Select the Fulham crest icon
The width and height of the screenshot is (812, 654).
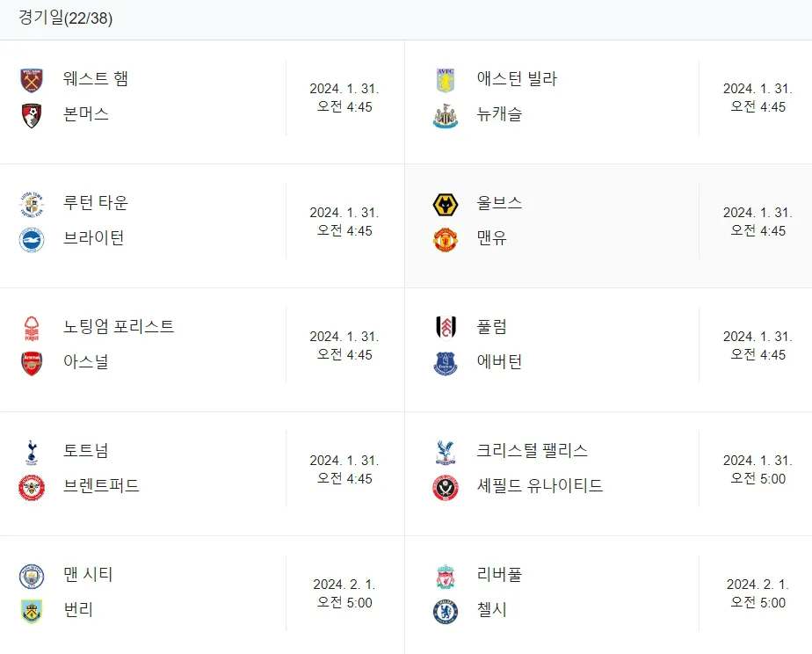click(446, 328)
